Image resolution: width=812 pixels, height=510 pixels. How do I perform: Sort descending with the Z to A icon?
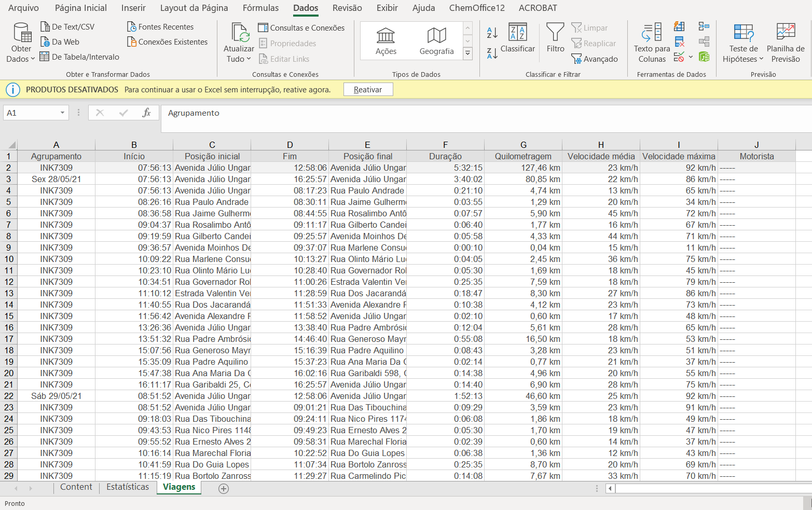pyautogui.click(x=492, y=53)
